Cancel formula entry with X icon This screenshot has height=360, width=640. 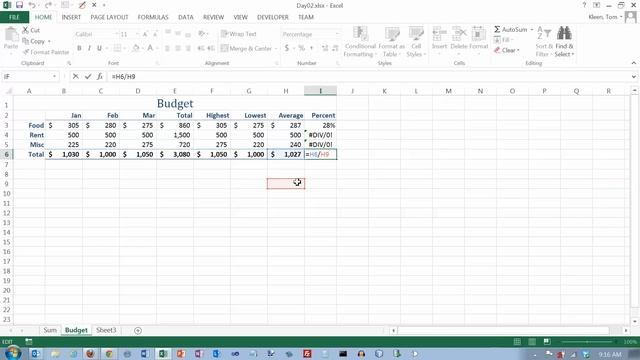pos(76,76)
